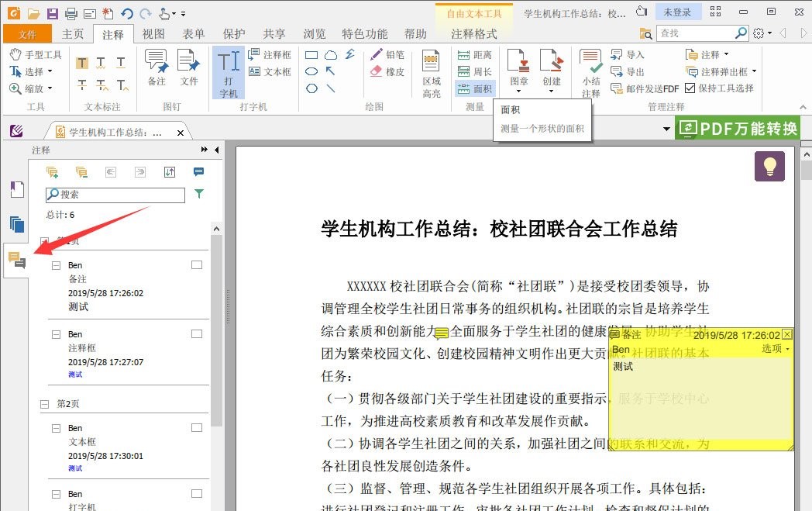Check the box beside Ben's 文本框 comment
Image resolution: width=812 pixels, height=511 pixels.
click(x=197, y=426)
